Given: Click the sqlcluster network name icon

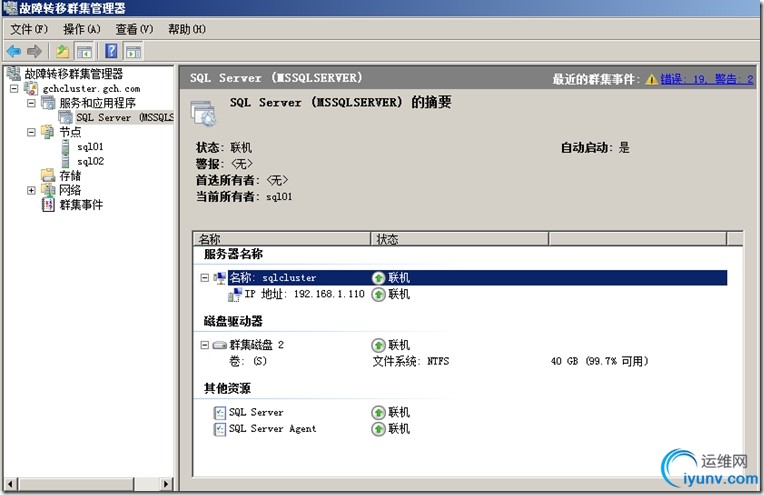Looking at the screenshot, I should 220,278.
